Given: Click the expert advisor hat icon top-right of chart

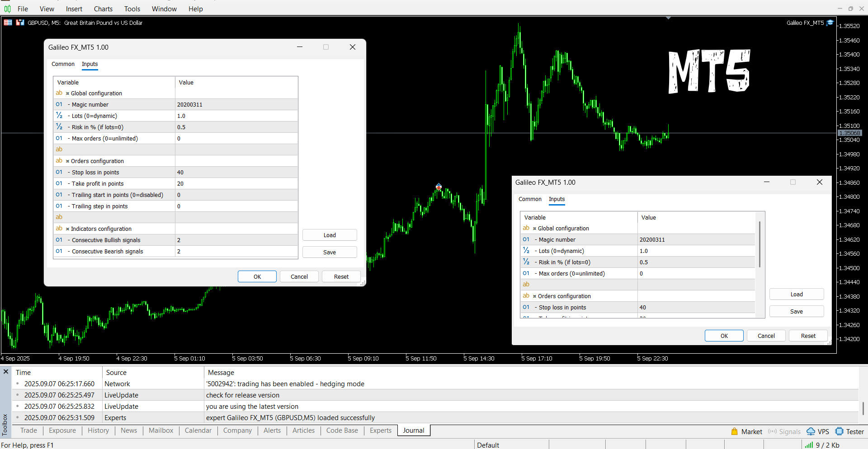Looking at the screenshot, I should [x=830, y=23].
